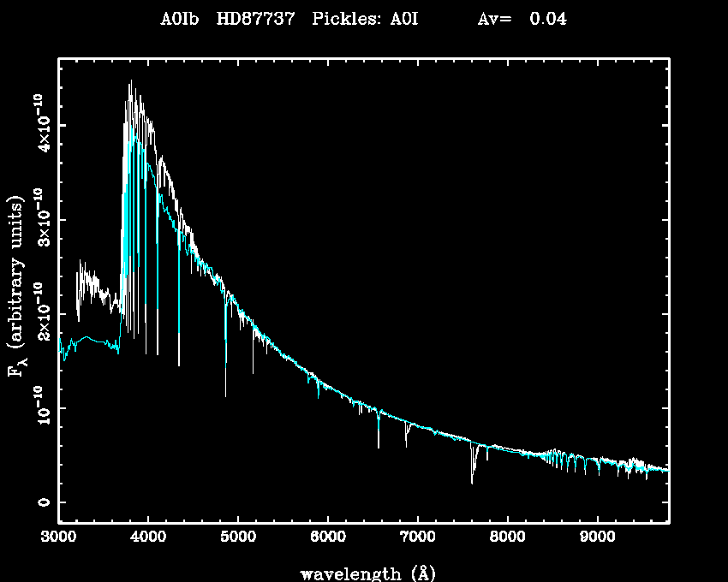This screenshot has width=728, height=582.
Task: Click the Av= 0.04 extinction value
Action: [522, 20]
